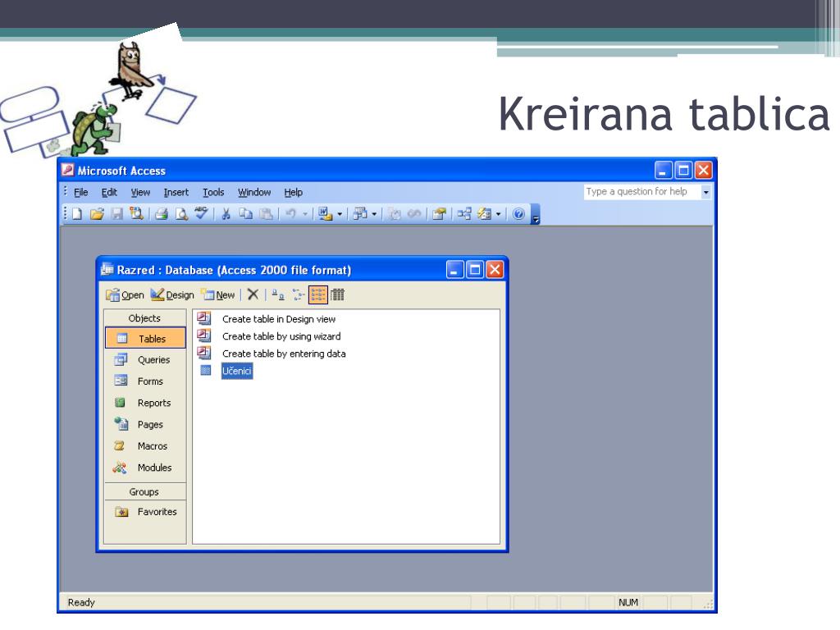Open a file with the folder icon
Viewport: 840px width, 630px height.
97,214
